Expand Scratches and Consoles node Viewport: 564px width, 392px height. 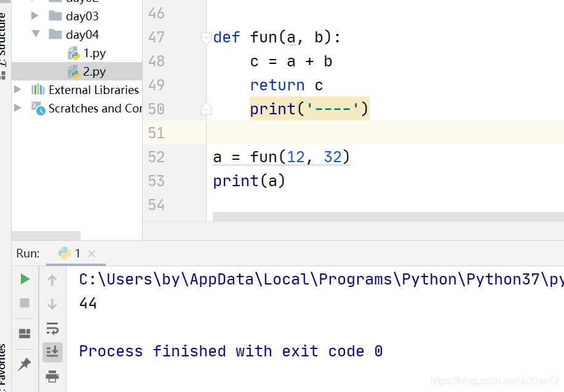[18, 108]
